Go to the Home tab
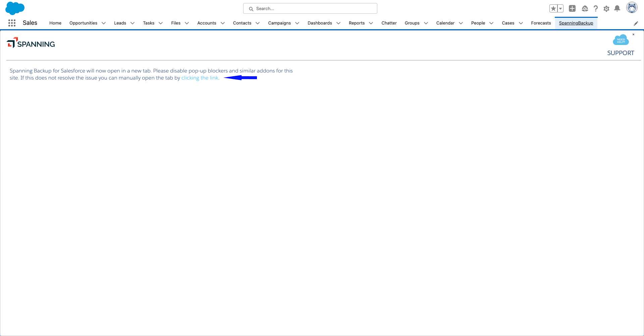The image size is (644, 336). coord(55,23)
